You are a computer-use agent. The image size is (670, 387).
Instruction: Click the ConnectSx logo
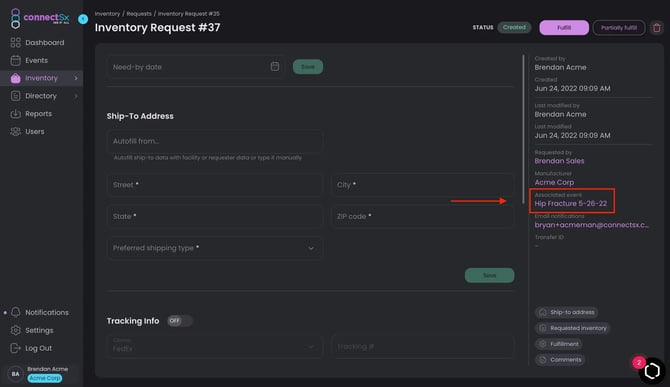click(x=39, y=18)
